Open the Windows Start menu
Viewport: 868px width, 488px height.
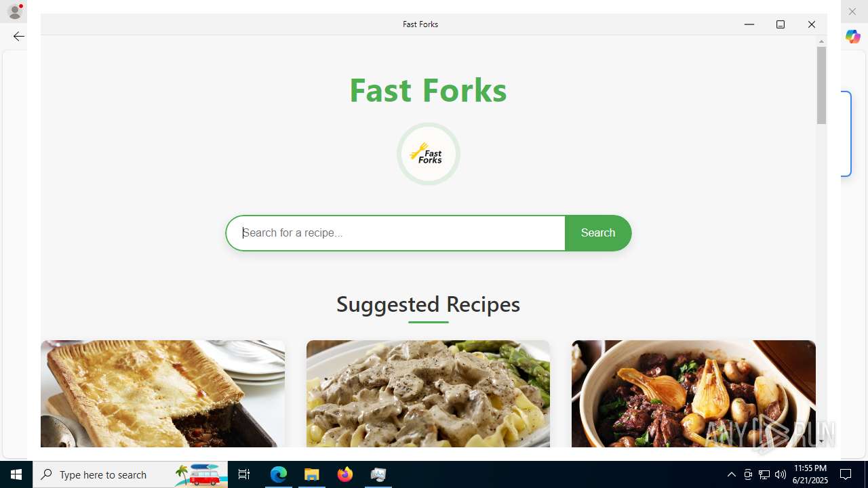pyautogui.click(x=16, y=474)
